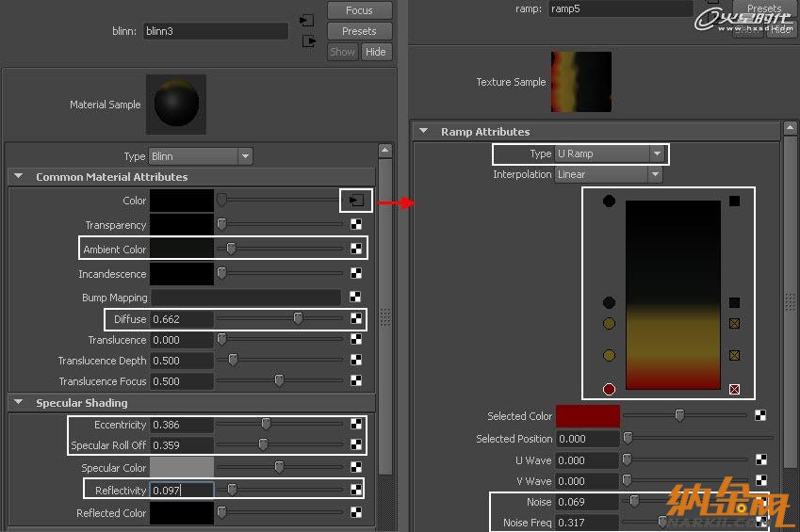Click the Specular Roll Off map checker icon
This screenshot has height=532, width=800.
[356, 444]
